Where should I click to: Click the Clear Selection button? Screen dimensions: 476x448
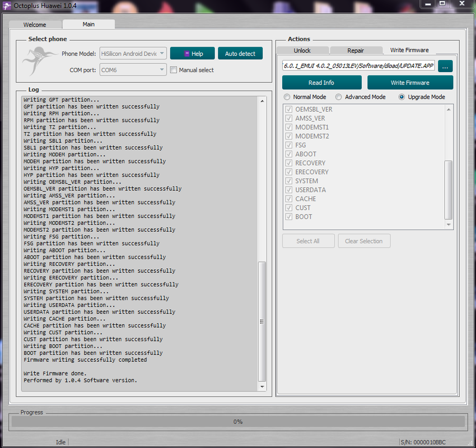pyautogui.click(x=363, y=241)
